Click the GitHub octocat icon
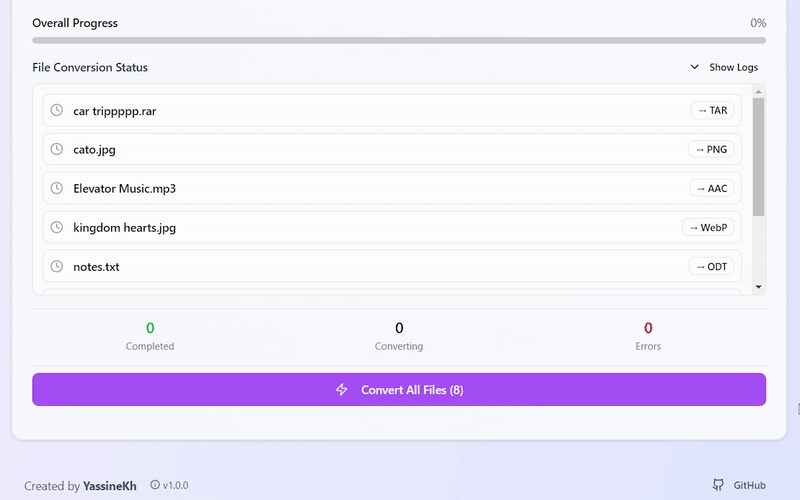The width and height of the screenshot is (800, 500). pos(718,485)
